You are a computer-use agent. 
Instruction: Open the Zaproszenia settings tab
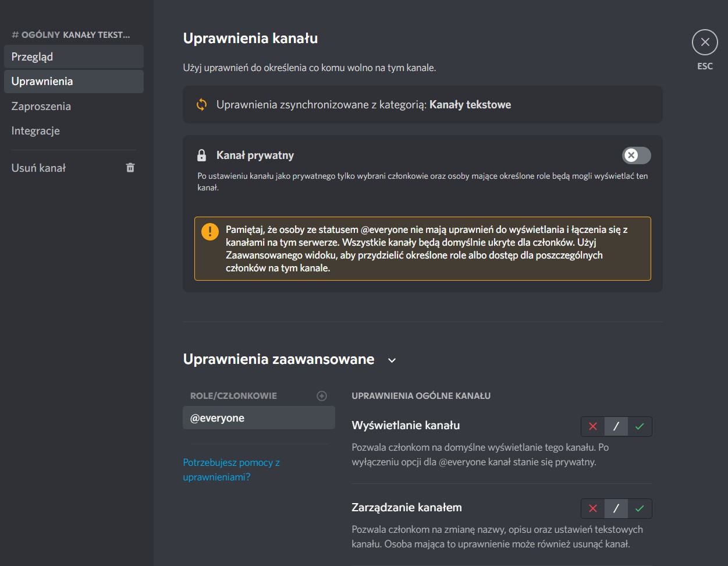tap(73, 106)
